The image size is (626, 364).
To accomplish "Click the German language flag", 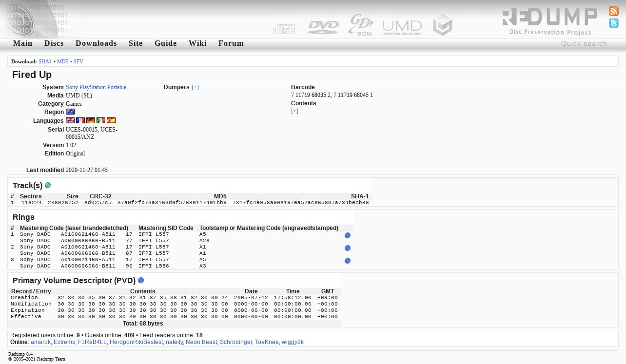I will [x=91, y=120].
